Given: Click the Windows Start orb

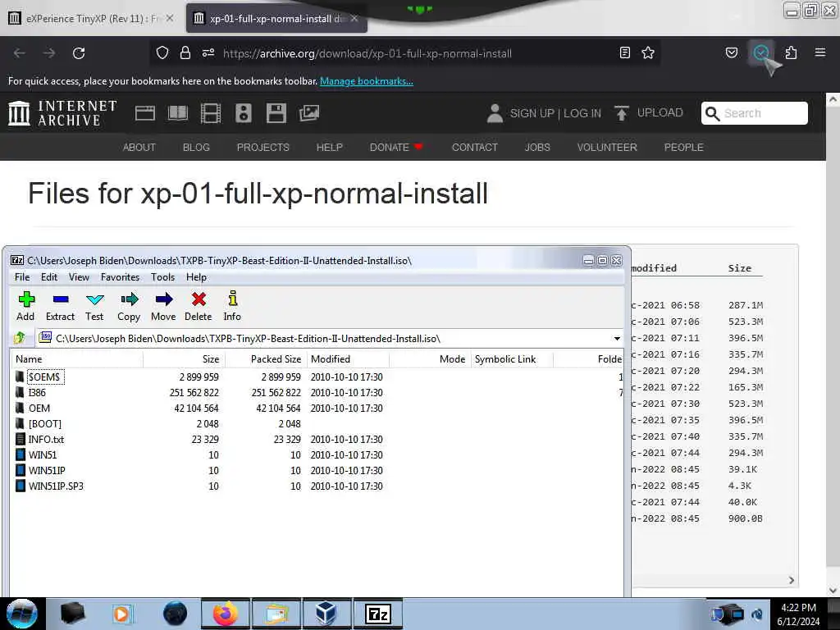Looking at the screenshot, I should pyautogui.click(x=21, y=614).
